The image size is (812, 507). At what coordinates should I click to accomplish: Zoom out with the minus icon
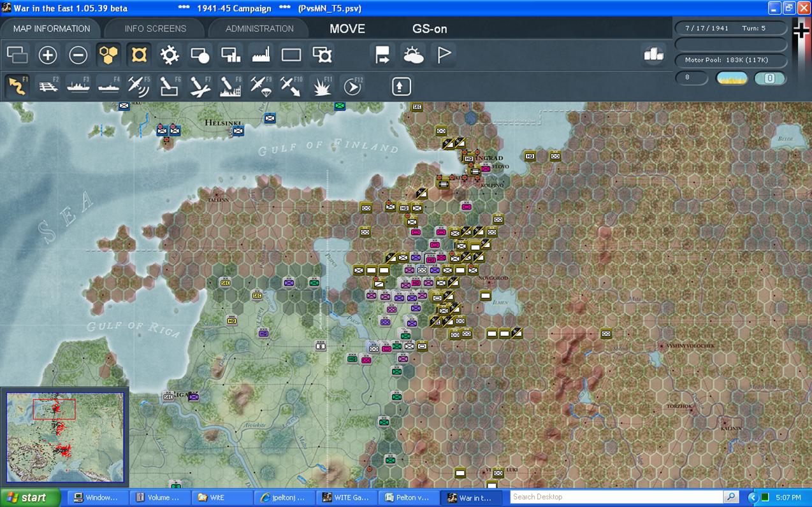78,55
